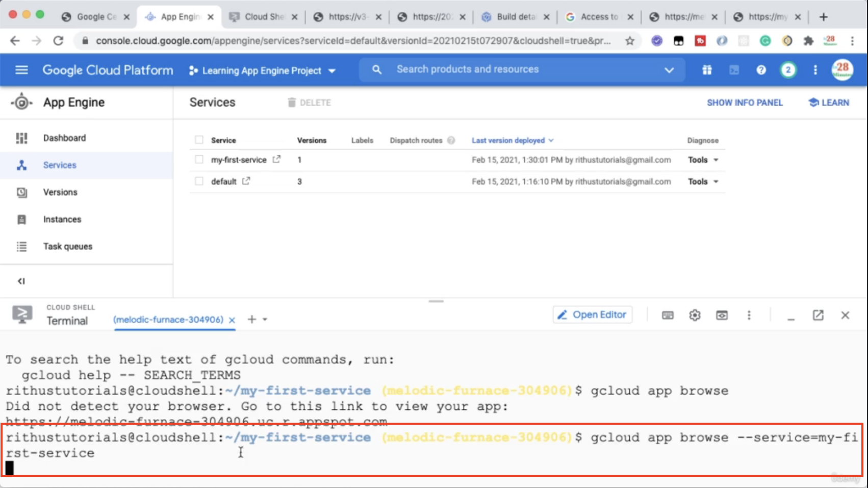Click the browser address bar URL
This screenshot has height=488, width=868.
(x=353, y=41)
